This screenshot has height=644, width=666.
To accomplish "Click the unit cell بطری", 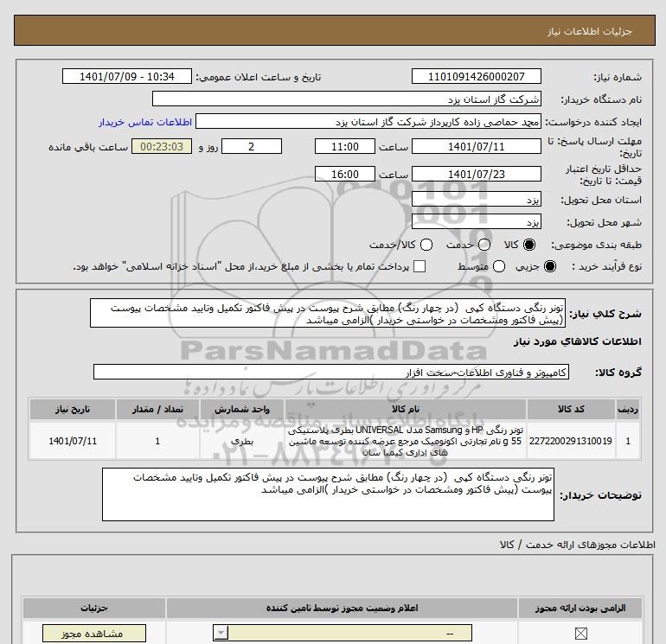I will (x=242, y=441).
